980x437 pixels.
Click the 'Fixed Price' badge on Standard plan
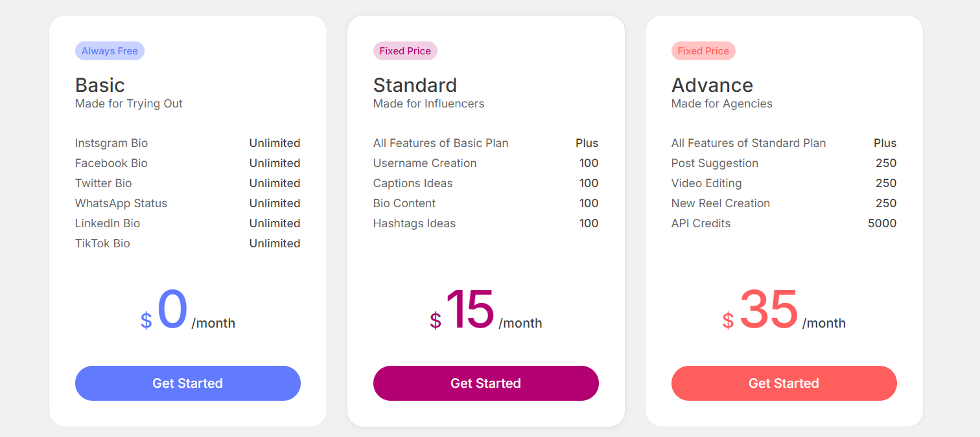point(405,50)
